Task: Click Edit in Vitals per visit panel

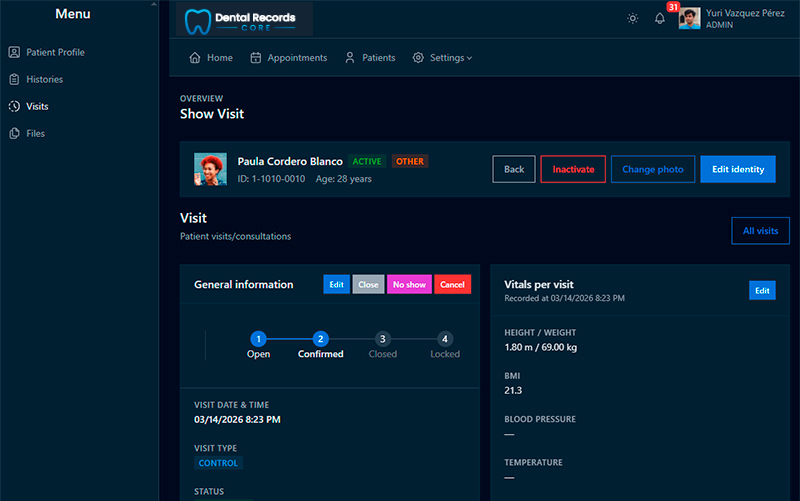Action: tap(762, 290)
